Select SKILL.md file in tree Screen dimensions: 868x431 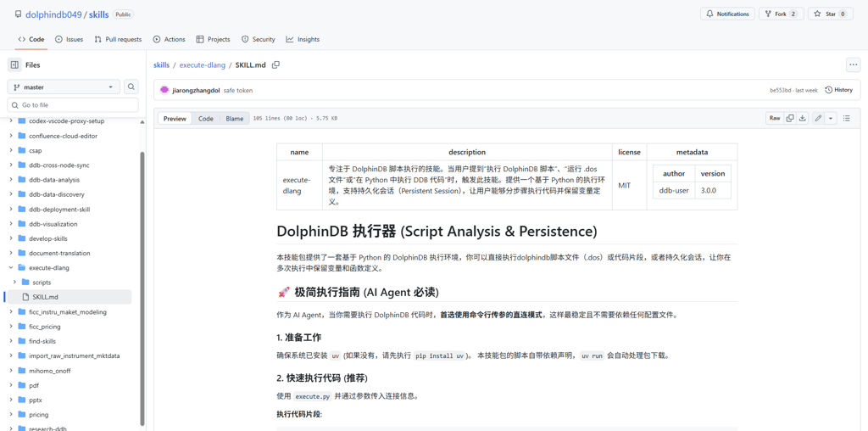point(69,297)
